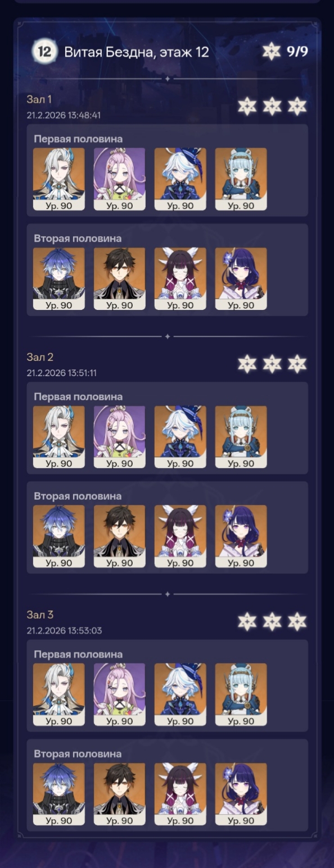Viewport: 334px width, 868px height.
Task: Click the Первая половина label in Зал 3
Action: 78,654
